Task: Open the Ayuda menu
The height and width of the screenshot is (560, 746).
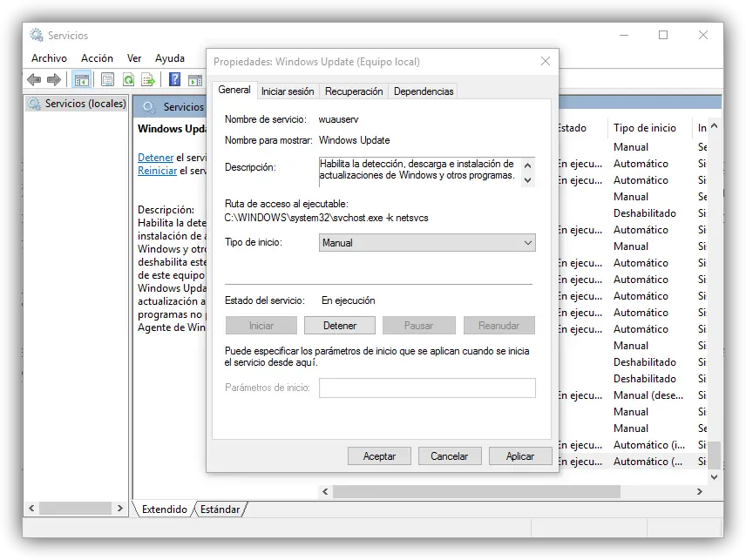Action: (x=170, y=58)
